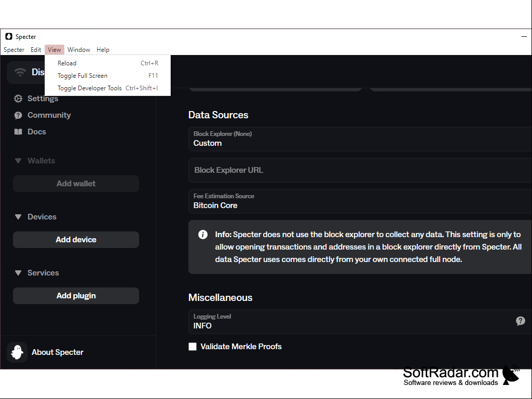532x399 pixels.
Task: Click the Devices section label
Action: [42, 217]
